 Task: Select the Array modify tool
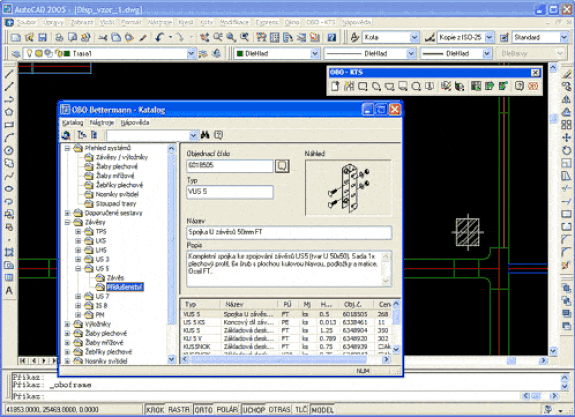point(566,125)
